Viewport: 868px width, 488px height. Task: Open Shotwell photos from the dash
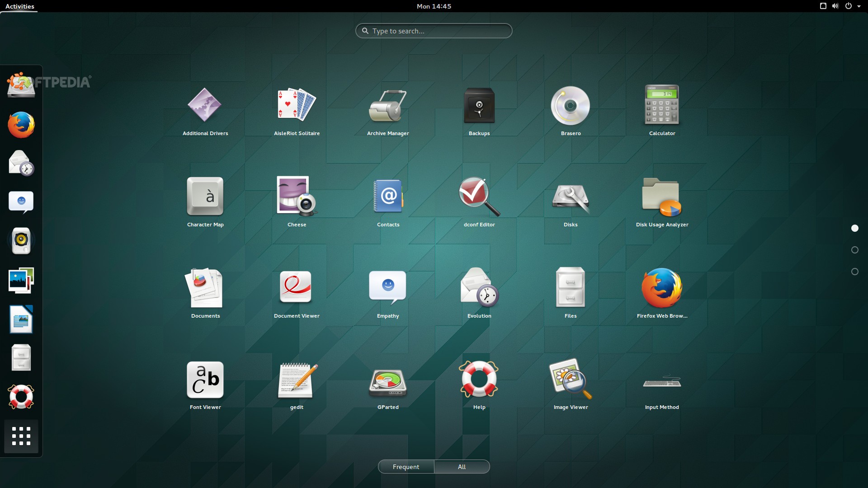click(21, 280)
